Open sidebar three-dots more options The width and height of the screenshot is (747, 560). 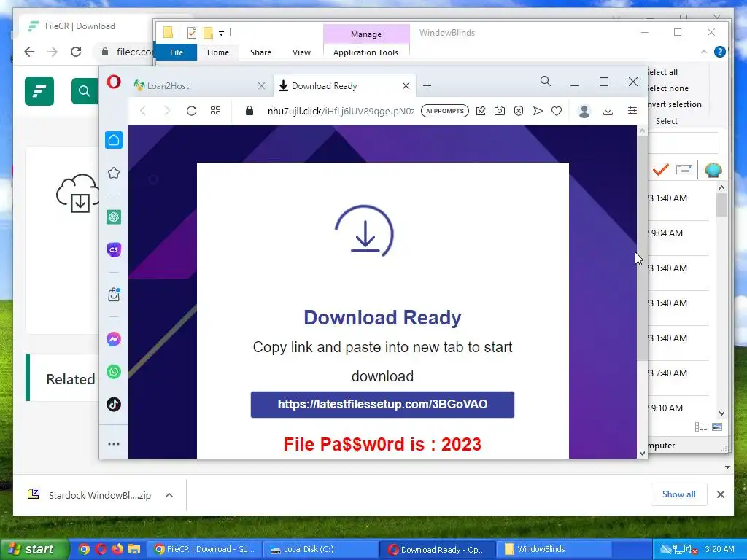[x=113, y=444]
